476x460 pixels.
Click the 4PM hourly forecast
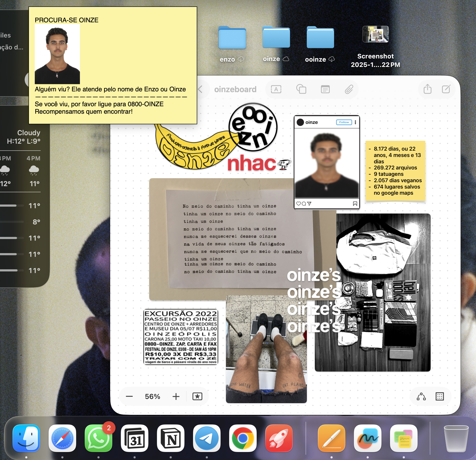(34, 171)
